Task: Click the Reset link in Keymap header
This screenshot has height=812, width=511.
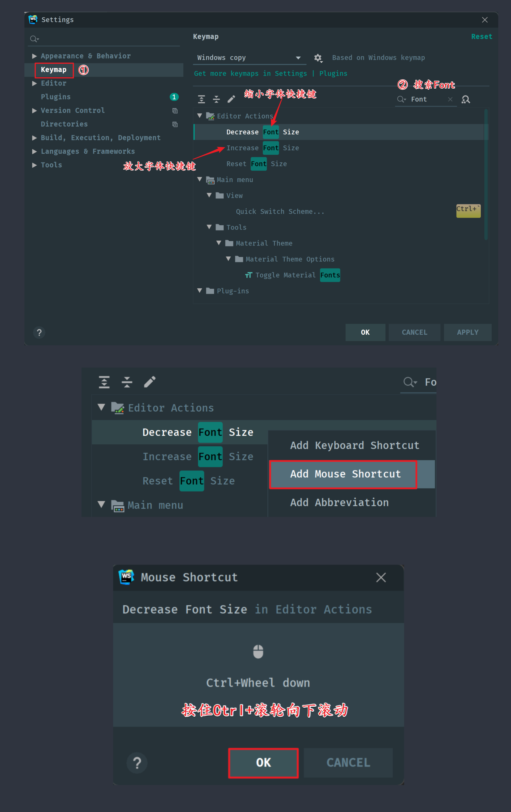Action: tap(481, 37)
